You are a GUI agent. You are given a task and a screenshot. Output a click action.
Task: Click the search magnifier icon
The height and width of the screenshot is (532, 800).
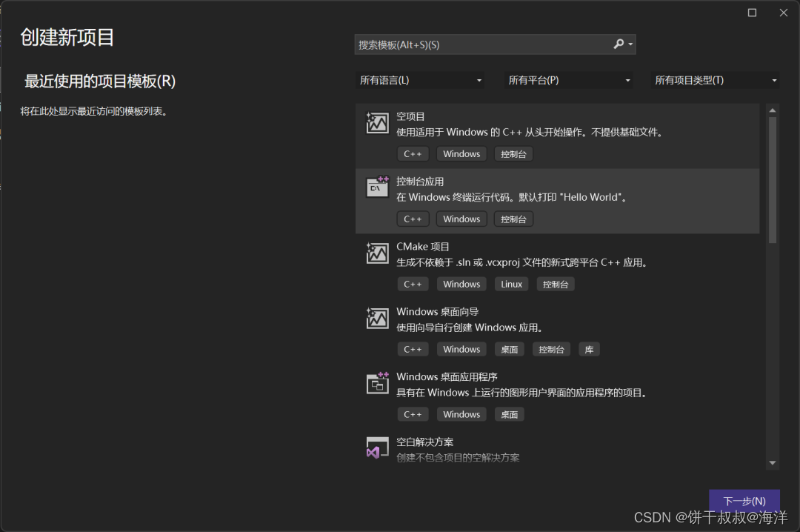coord(619,44)
